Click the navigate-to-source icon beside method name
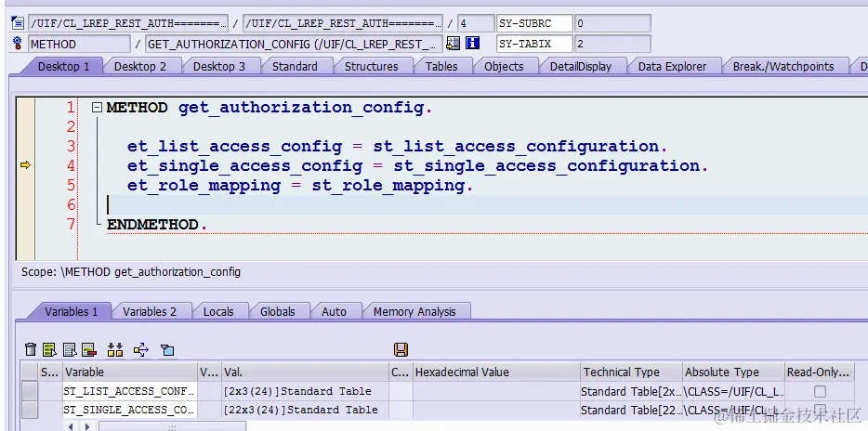This screenshot has height=431, width=868. (x=453, y=43)
